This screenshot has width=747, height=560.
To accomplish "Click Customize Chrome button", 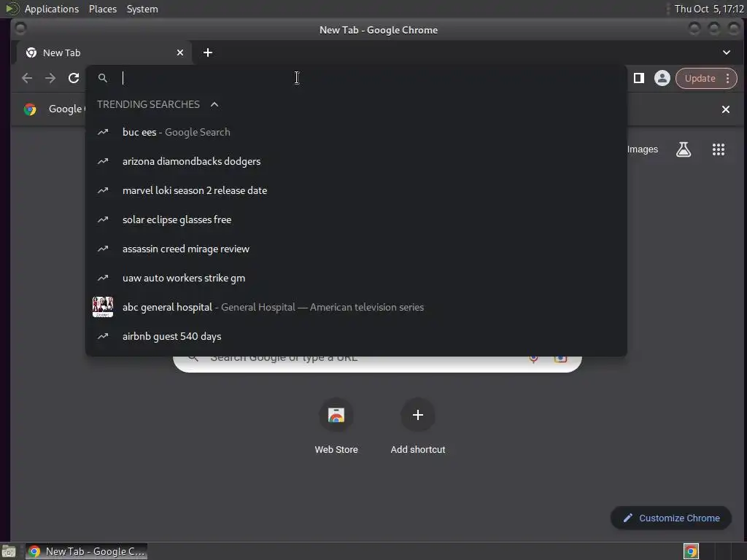I will pyautogui.click(x=671, y=518).
